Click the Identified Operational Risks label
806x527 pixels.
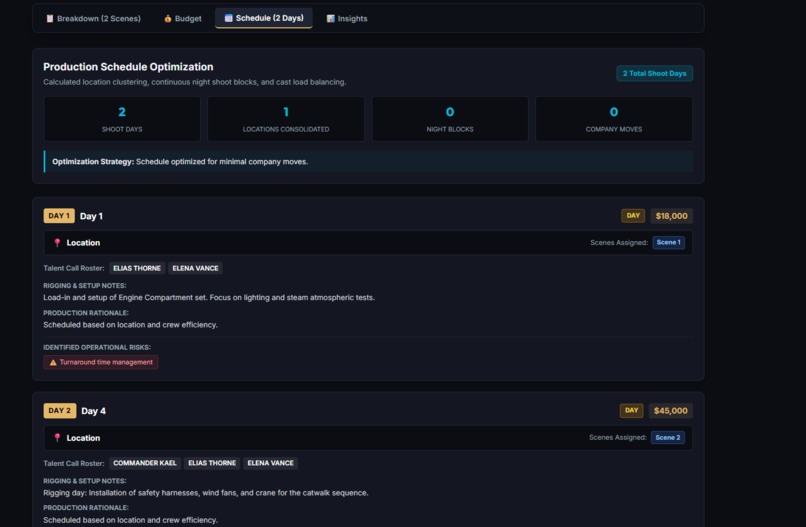[97, 348]
